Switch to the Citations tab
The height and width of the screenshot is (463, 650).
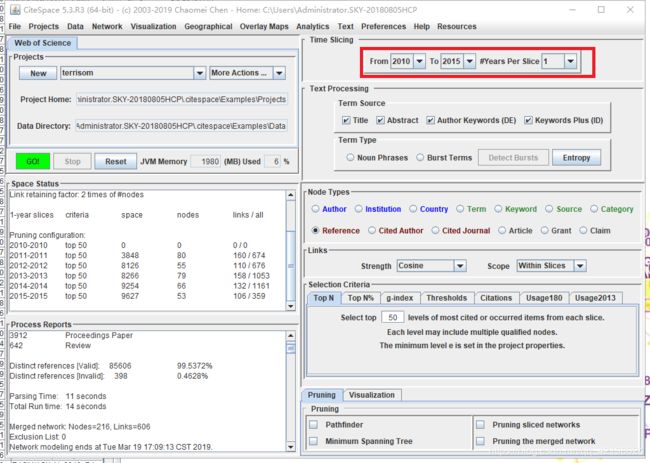pyautogui.click(x=496, y=298)
